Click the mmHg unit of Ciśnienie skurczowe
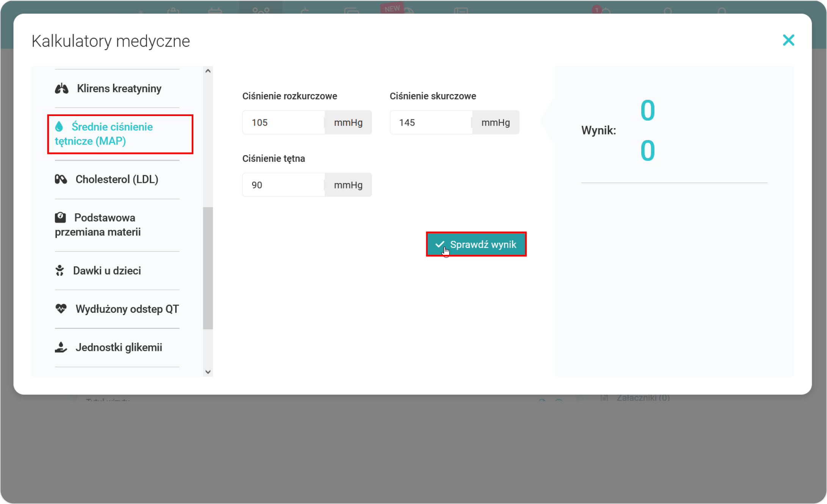This screenshot has height=504, width=827. click(496, 122)
